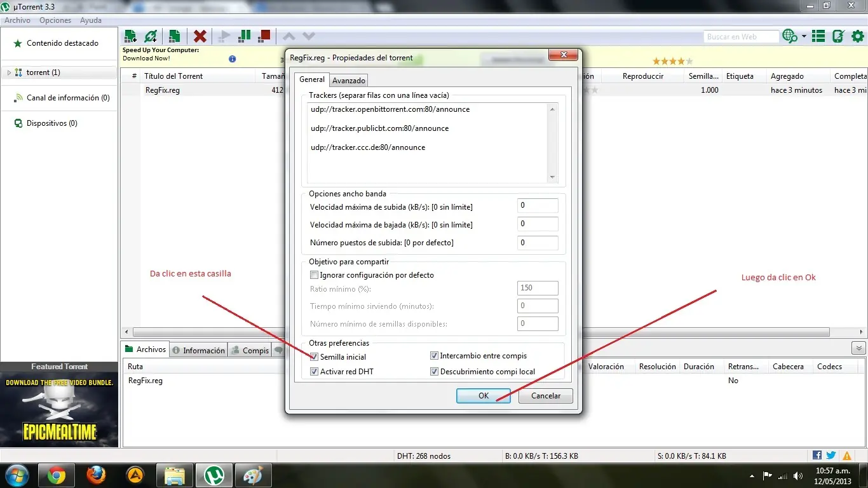This screenshot has width=868, height=488.
Task: Toggle the Activar red DHT checkbox
Action: click(314, 371)
